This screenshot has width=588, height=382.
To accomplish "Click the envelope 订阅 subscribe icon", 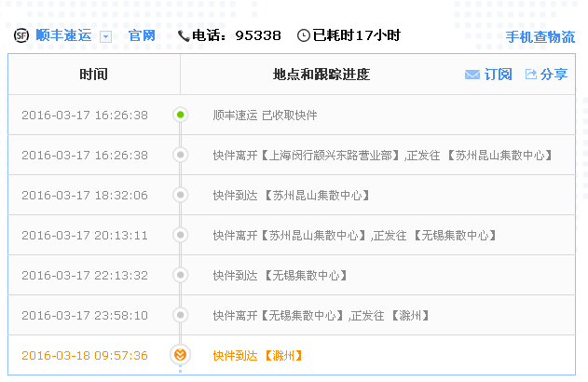I will click(472, 75).
